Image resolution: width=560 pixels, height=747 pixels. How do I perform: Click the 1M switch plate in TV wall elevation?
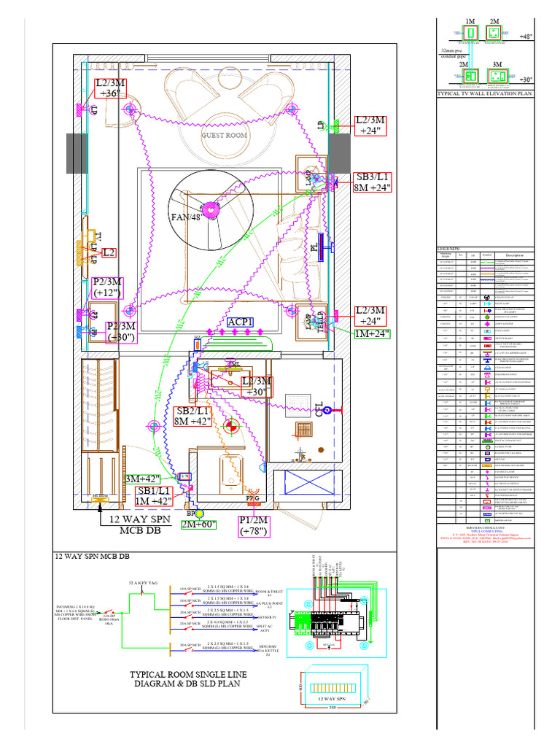(x=471, y=33)
